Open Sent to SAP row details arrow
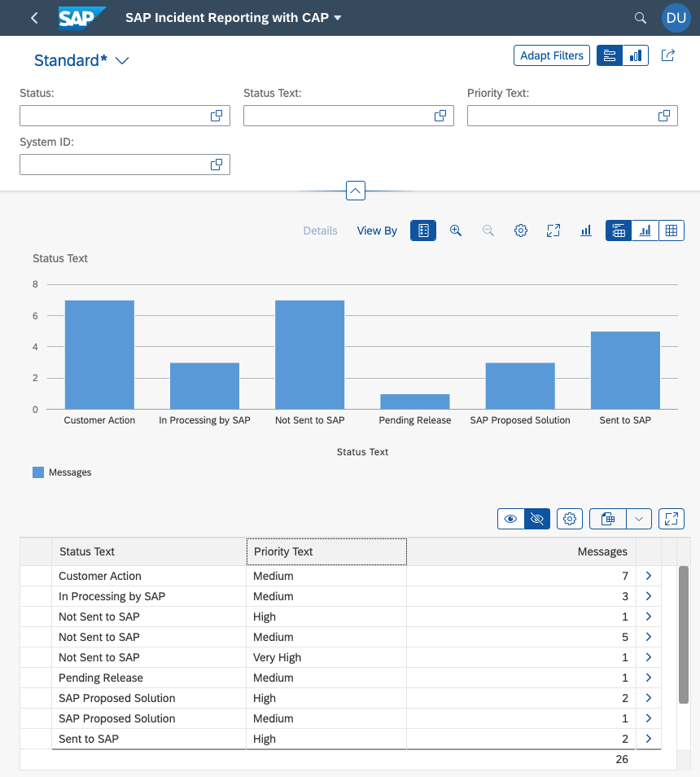Viewport: 700px width, 777px height. click(649, 739)
